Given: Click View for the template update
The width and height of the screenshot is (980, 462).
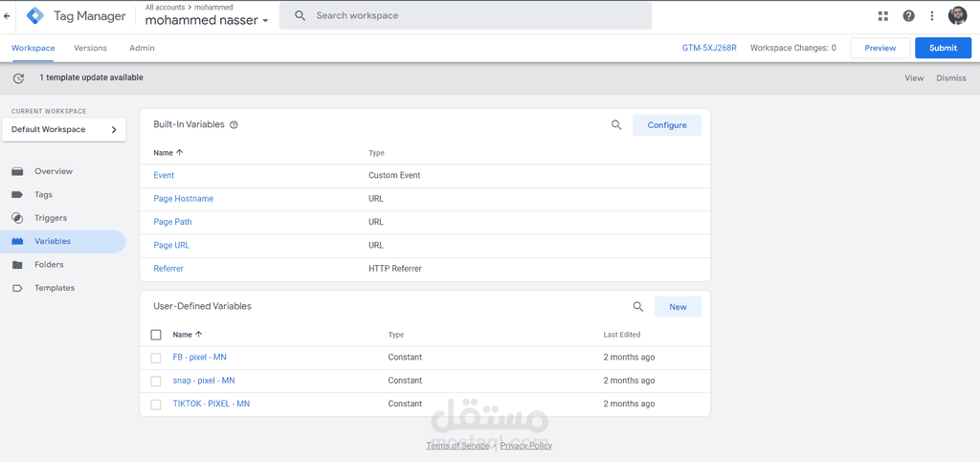Looking at the screenshot, I should (914, 78).
